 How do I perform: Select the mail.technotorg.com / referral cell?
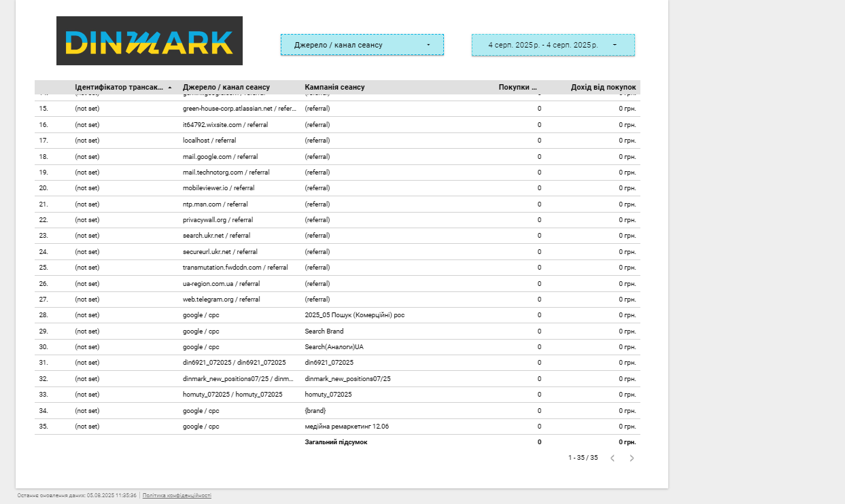[226, 173]
